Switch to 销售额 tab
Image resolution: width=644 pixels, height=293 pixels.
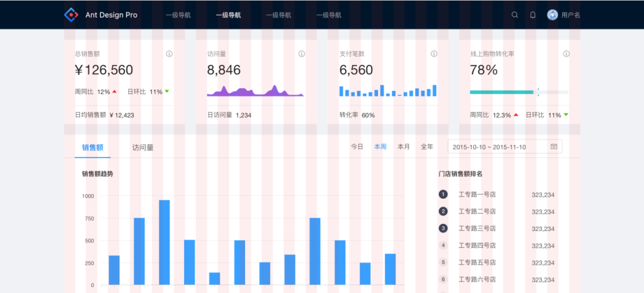pyautogui.click(x=92, y=147)
